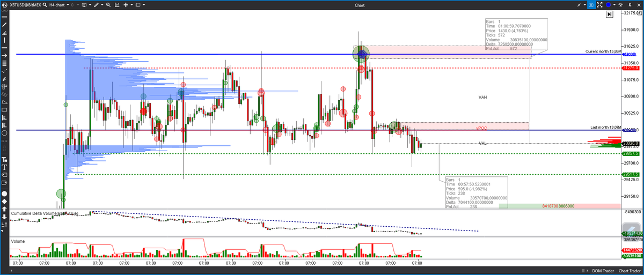Select the pencil drawing tools icon
644x275 pixels.
pos(96,5)
